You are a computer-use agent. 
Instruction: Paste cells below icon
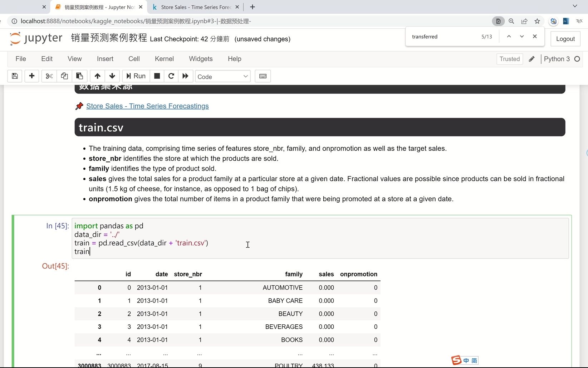(79, 76)
